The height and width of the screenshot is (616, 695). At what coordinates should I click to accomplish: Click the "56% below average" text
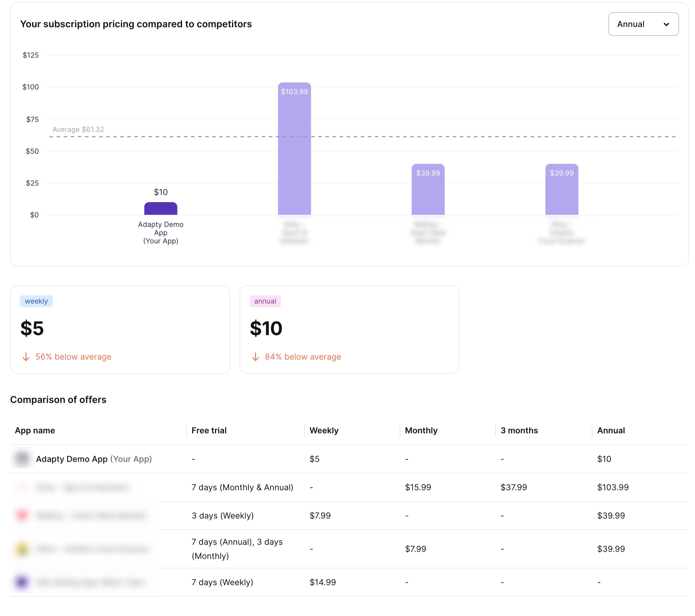73,357
